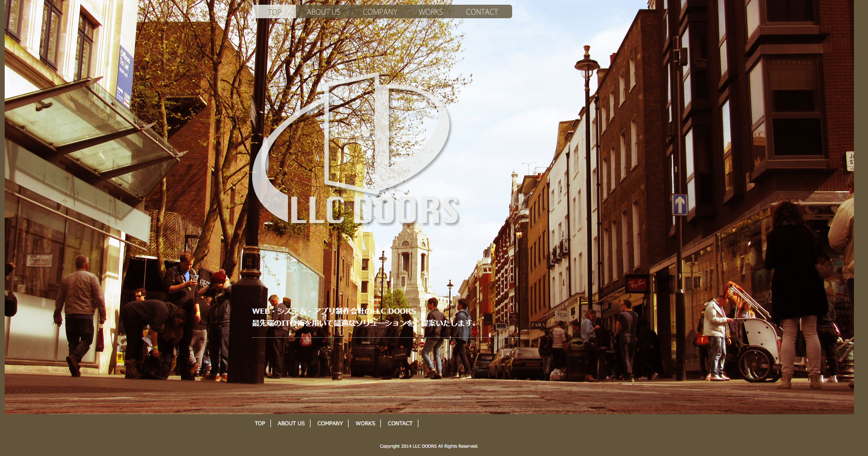Click the blue arrow street sign in photo
The width and height of the screenshot is (868, 456).
click(x=679, y=205)
